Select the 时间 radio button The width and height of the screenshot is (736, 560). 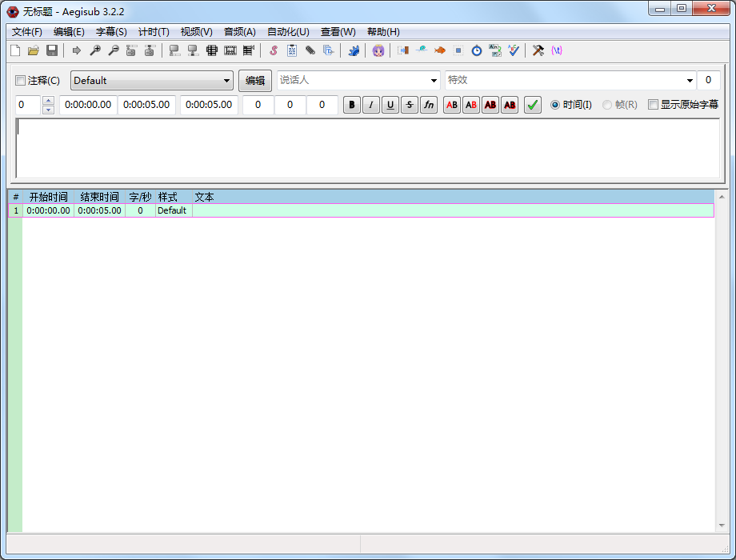(x=555, y=105)
